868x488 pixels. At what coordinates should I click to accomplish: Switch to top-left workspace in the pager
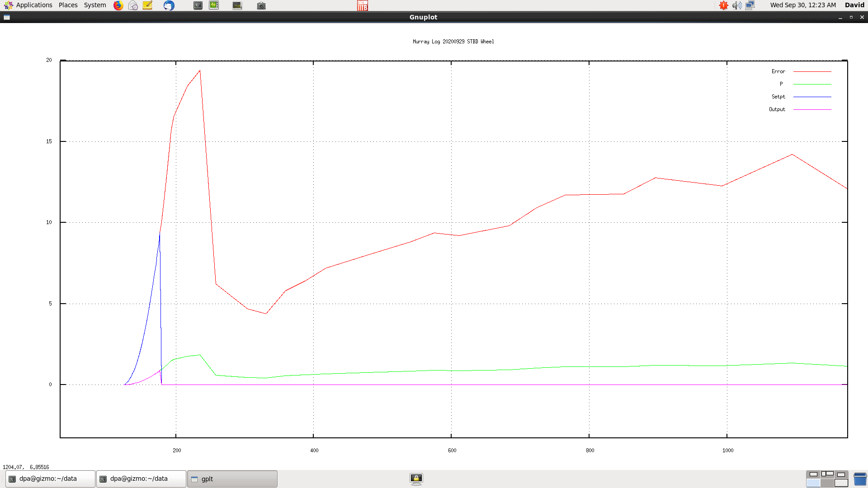(x=813, y=474)
